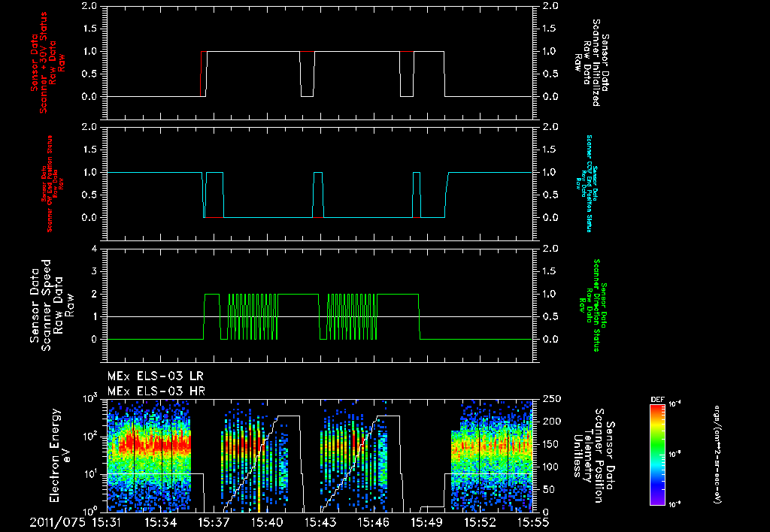
Task: Click the 15:55 end time label
Action: [533, 523]
